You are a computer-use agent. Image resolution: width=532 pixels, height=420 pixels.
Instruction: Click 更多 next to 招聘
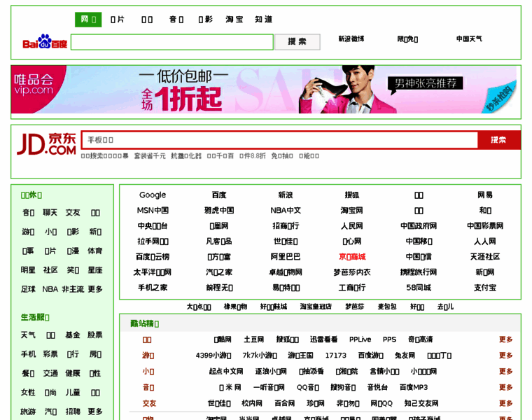pos(95,412)
